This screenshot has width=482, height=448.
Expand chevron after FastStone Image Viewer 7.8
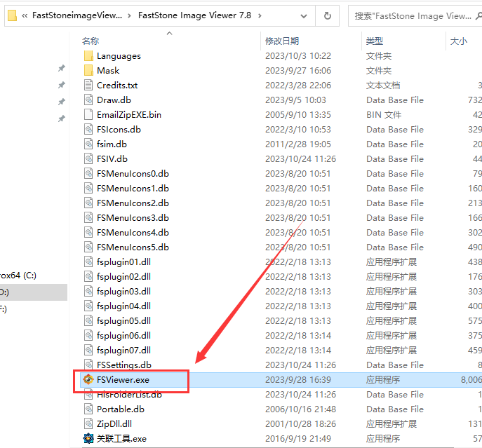pyautogui.click(x=260, y=15)
